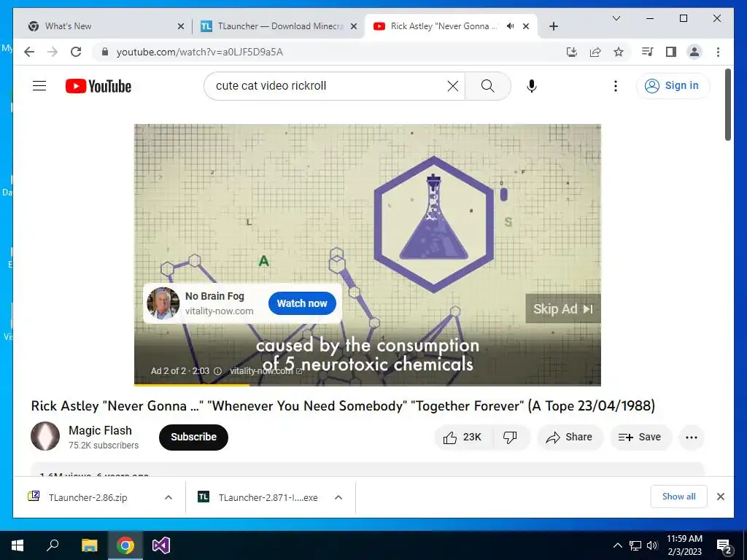The height and width of the screenshot is (560, 747).
Task: Start voice search with microphone
Action: point(532,86)
